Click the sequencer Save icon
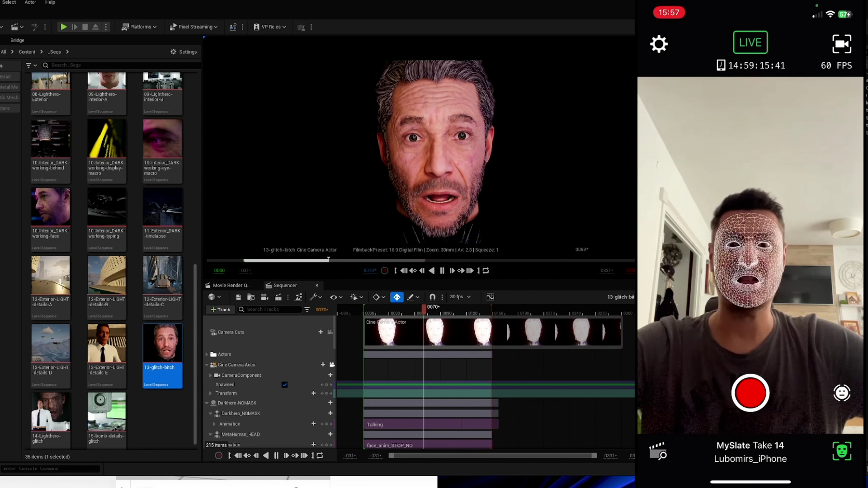868x488 pixels. coord(238,297)
